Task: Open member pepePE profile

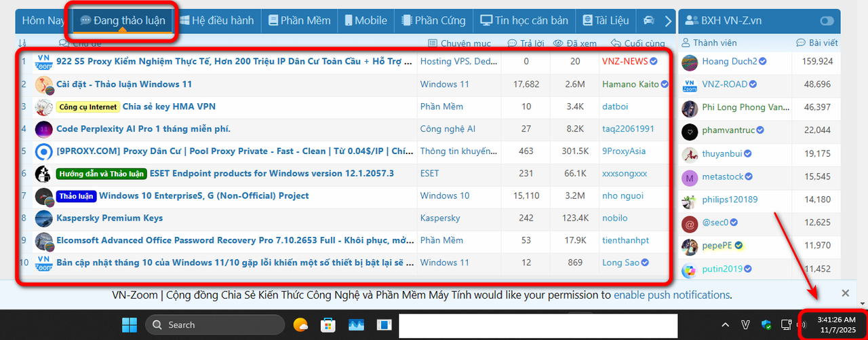Action: [717, 245]
